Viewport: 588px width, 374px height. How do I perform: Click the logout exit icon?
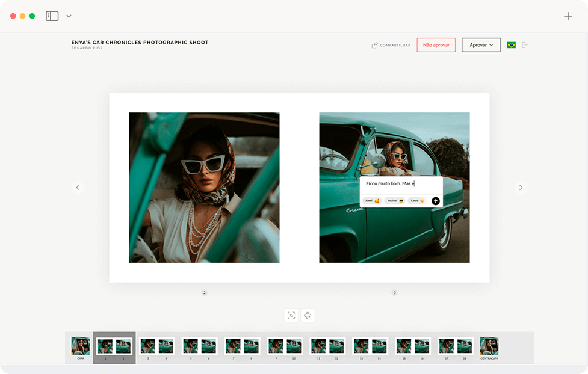pyautogui.click(x=525, y=45)
